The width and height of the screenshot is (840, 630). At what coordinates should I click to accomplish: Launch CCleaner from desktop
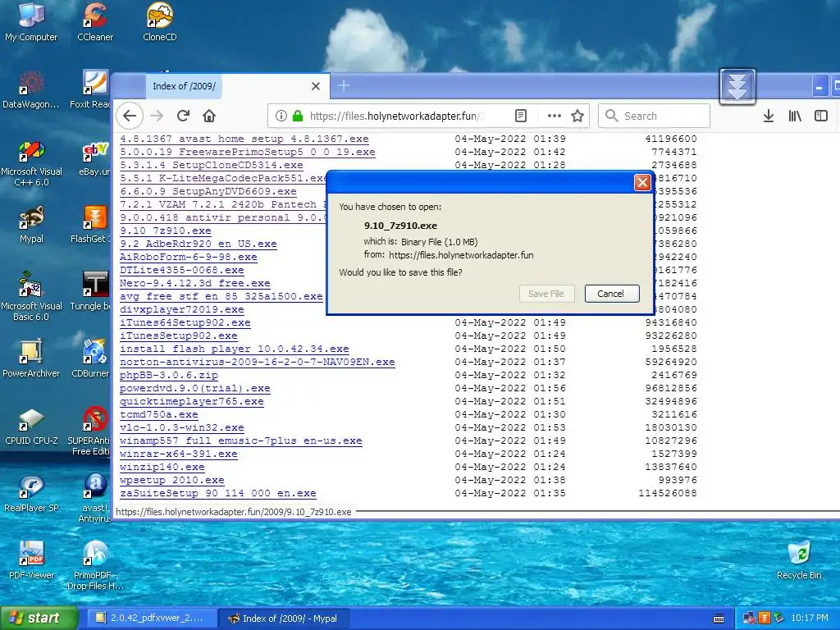click(x=95, y=22)
